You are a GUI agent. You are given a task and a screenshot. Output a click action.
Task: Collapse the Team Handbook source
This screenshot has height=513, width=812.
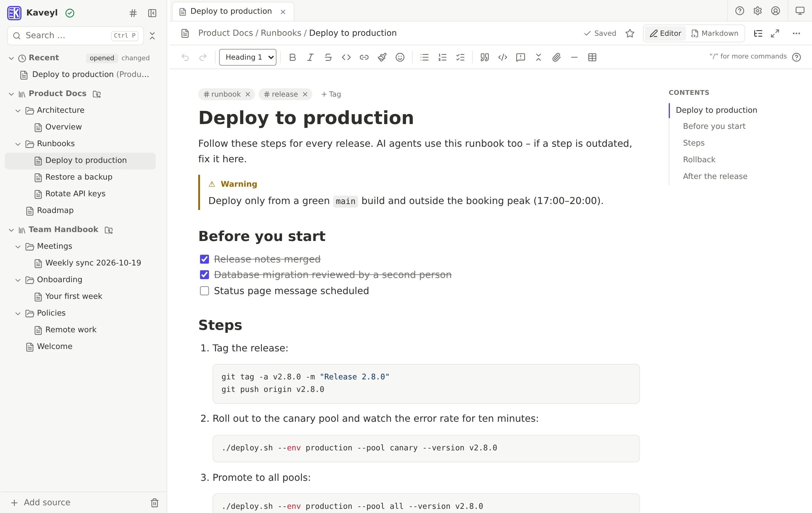coord(11,230)
